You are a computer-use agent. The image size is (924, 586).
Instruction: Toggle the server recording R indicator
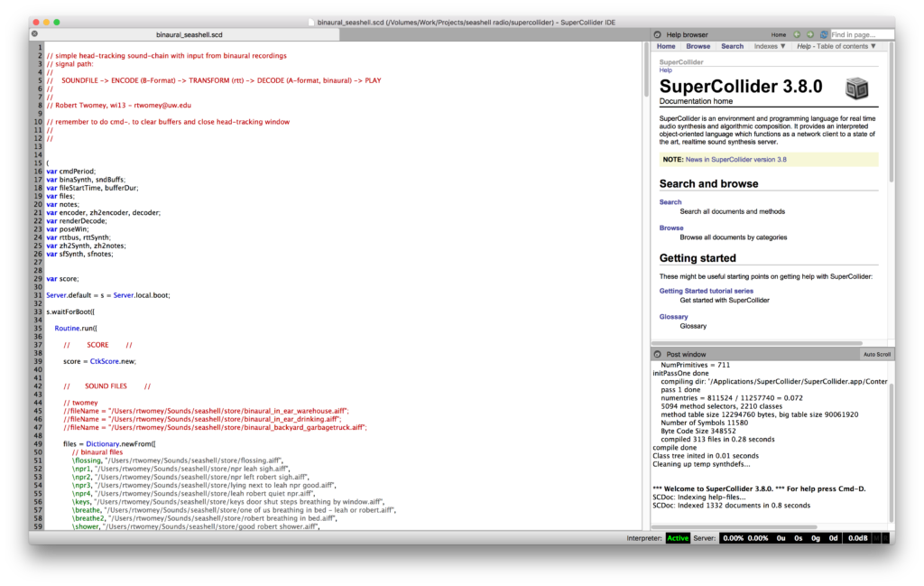pos(884,538)
